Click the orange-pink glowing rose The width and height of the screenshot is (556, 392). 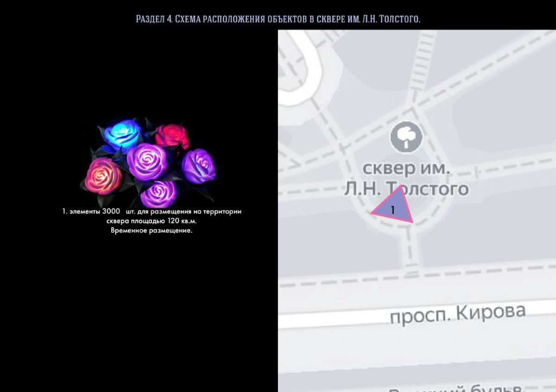coord(103,176)
